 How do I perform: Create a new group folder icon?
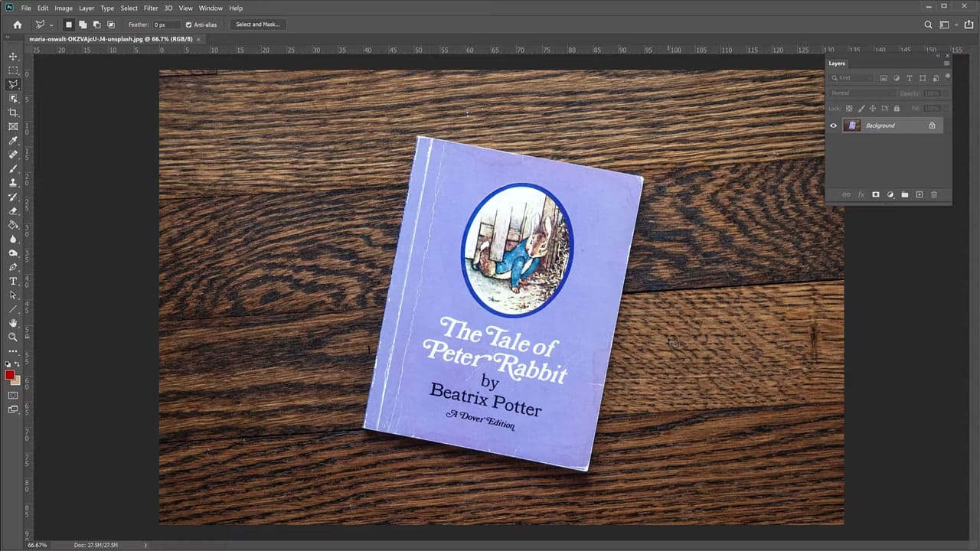(x=905, y=195)
